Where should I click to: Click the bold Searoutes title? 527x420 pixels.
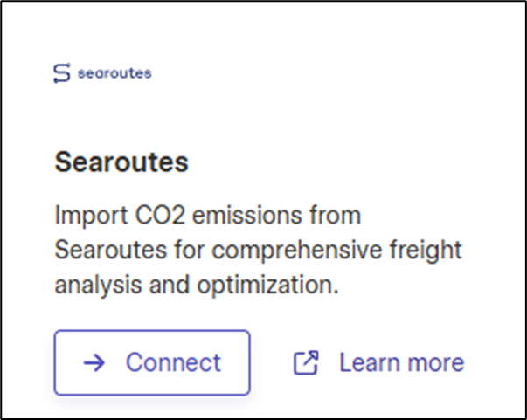[121, 162]
